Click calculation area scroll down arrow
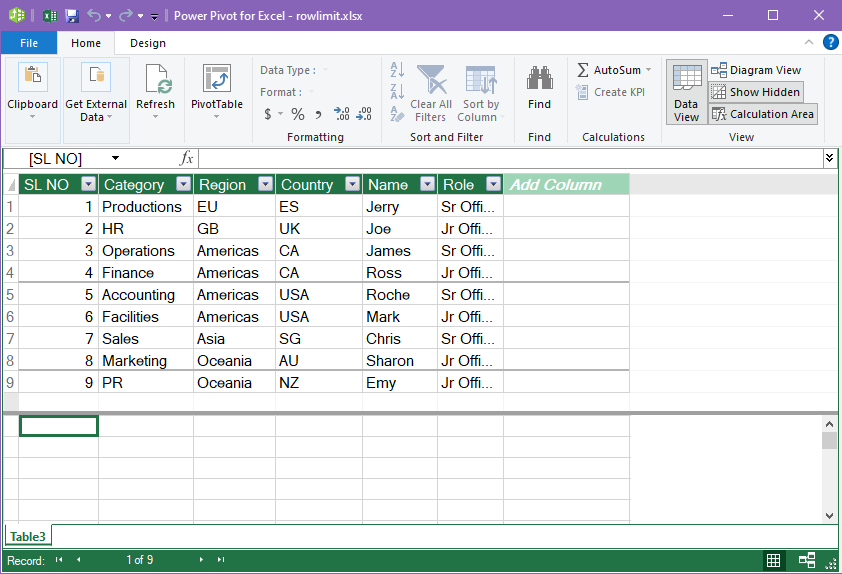 tap(829, 515)
